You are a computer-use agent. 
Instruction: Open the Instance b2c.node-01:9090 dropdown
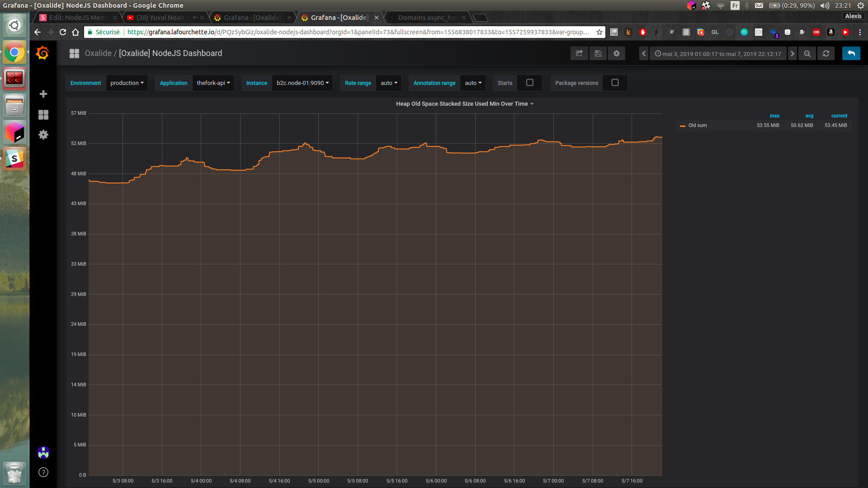[302, 83]
